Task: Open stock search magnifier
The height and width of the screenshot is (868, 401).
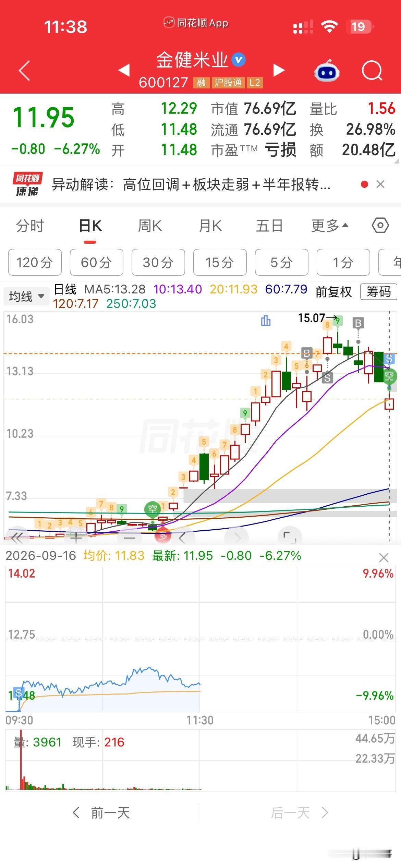Action: [x=372, y=71]
